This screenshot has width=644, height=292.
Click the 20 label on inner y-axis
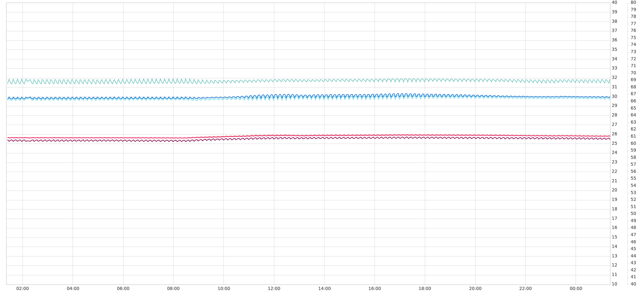614,190
